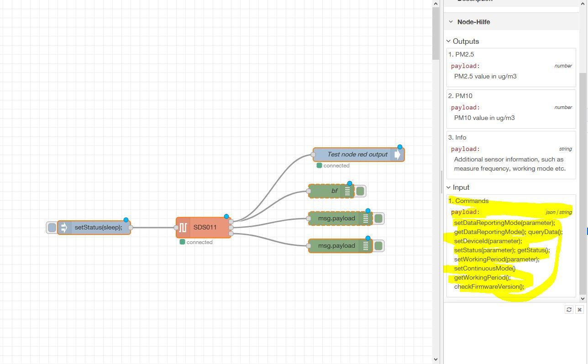Click the connected status under SDS011
588x364 pixels.
(x=196, y=242)
